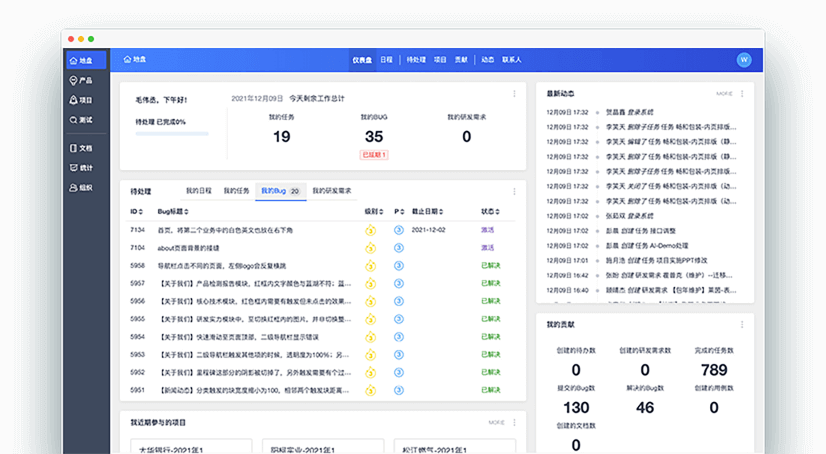Open bug 5958 title about 导航栏
This screenshot has height=454, width=826.
point(222,266)
